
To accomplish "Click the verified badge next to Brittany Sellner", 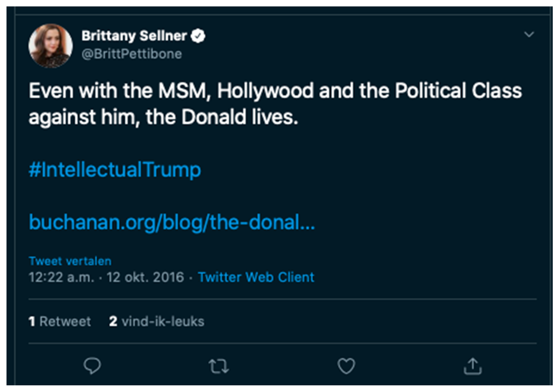I will tap(198, 36).
